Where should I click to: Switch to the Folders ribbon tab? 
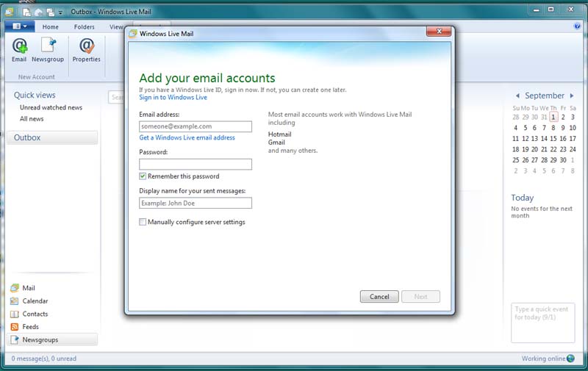pyautogui.click(x=84, y=27)
